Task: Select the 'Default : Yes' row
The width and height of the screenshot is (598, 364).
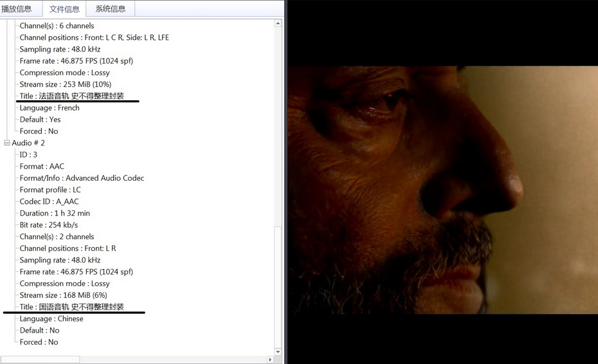Action: [x=40, y=120]
